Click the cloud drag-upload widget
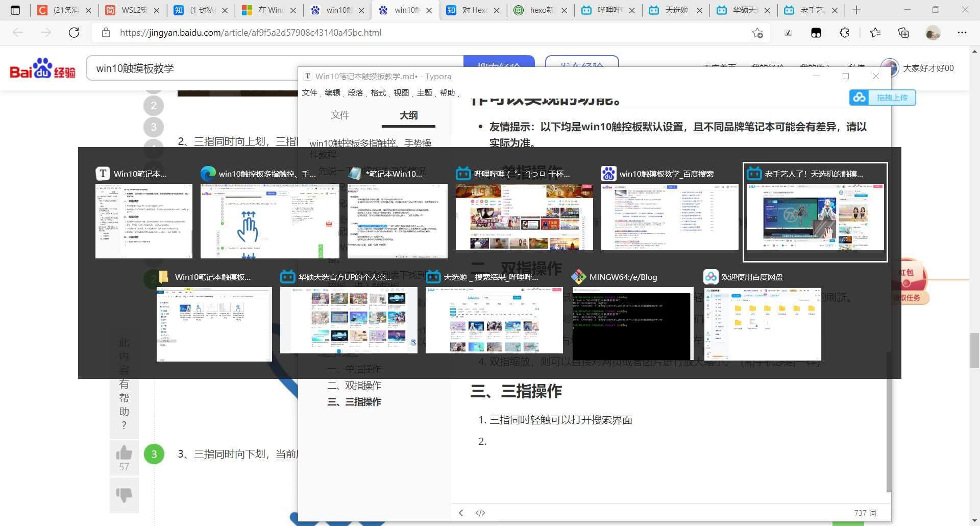This screenshot has width=980, height=526. tap(883, 98)
